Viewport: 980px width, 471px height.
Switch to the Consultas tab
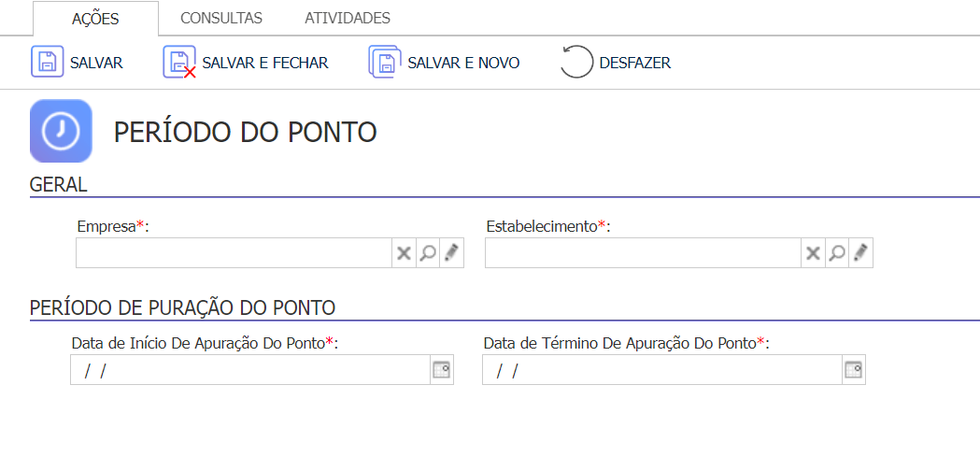click(x=221, y=18)
